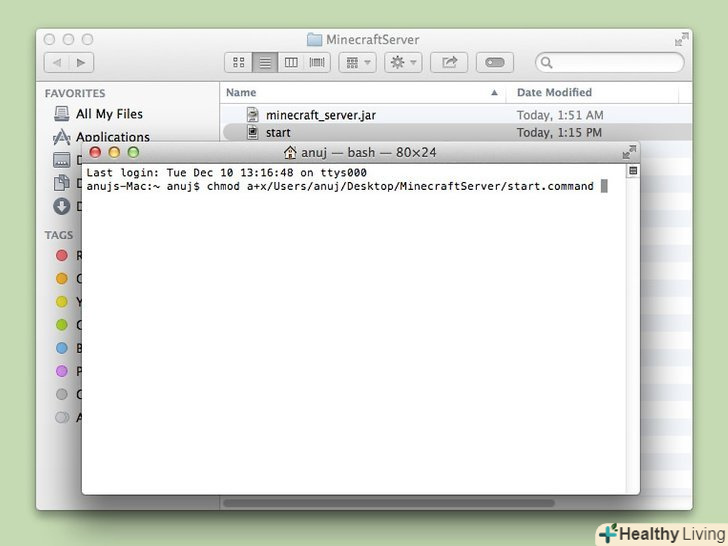Click the Documents sidebar icon
Image resolution: width=728 pixels, height=546 pixels.
tap(62, 183)
